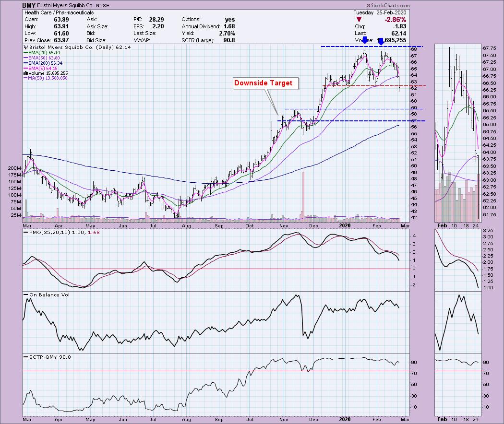
Task: Click the 61.75 price label on the zoomed chart
Action: click(489, 214)
